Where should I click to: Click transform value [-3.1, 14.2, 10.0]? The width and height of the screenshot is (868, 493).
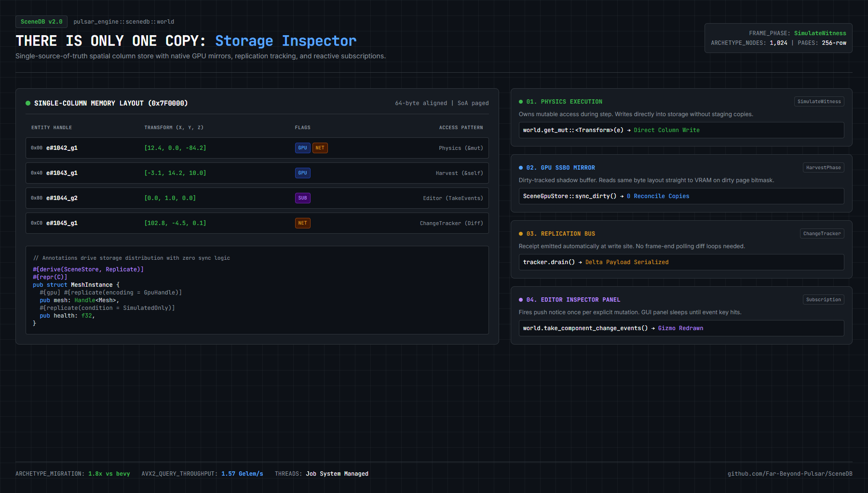175,173
